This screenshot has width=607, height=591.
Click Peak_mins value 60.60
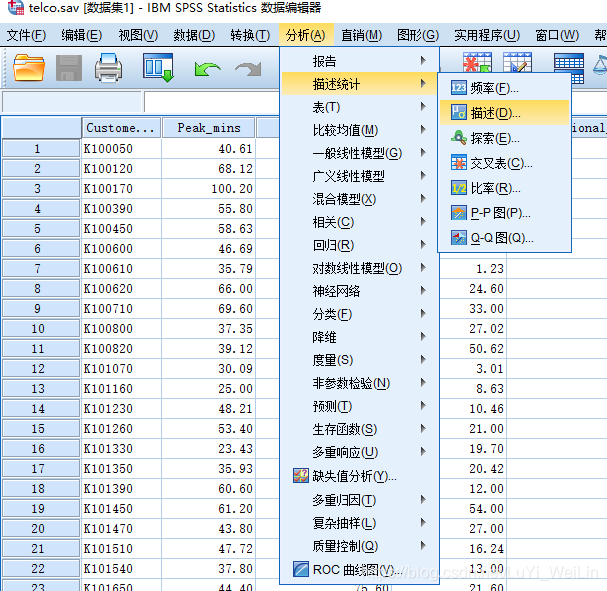click(x=209, y=488)
